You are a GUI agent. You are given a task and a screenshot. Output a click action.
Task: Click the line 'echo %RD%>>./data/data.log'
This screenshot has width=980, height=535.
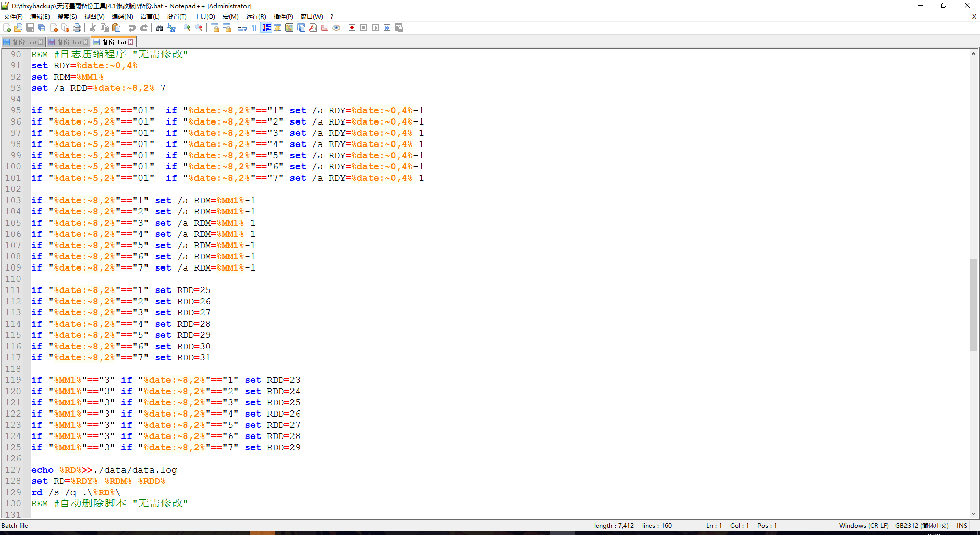[x=104, y=470]
